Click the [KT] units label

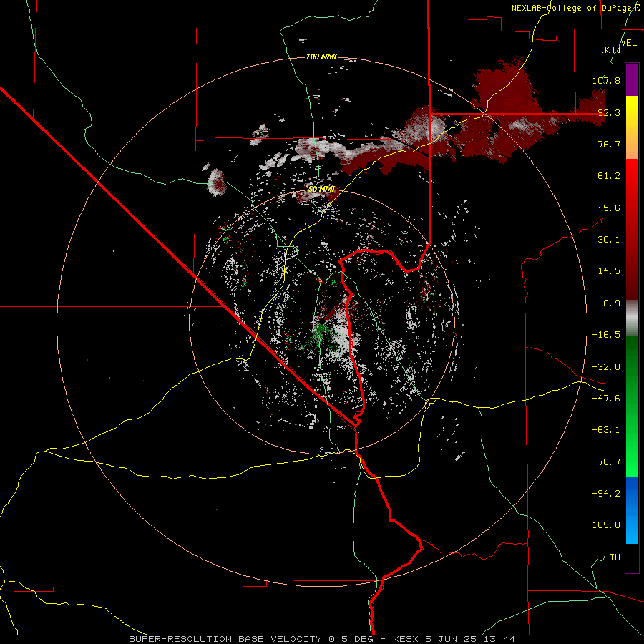[610, 49]
